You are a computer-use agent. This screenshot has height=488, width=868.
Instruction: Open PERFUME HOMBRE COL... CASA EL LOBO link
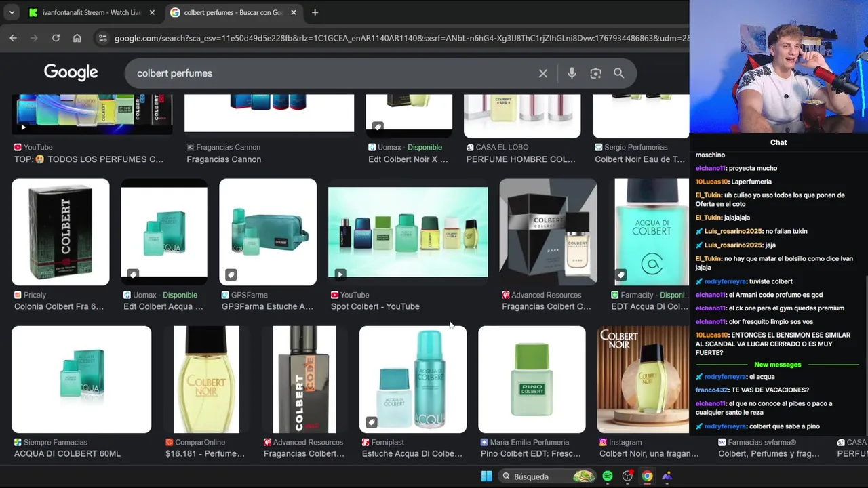pyautogui.click(x=521, y=159)
